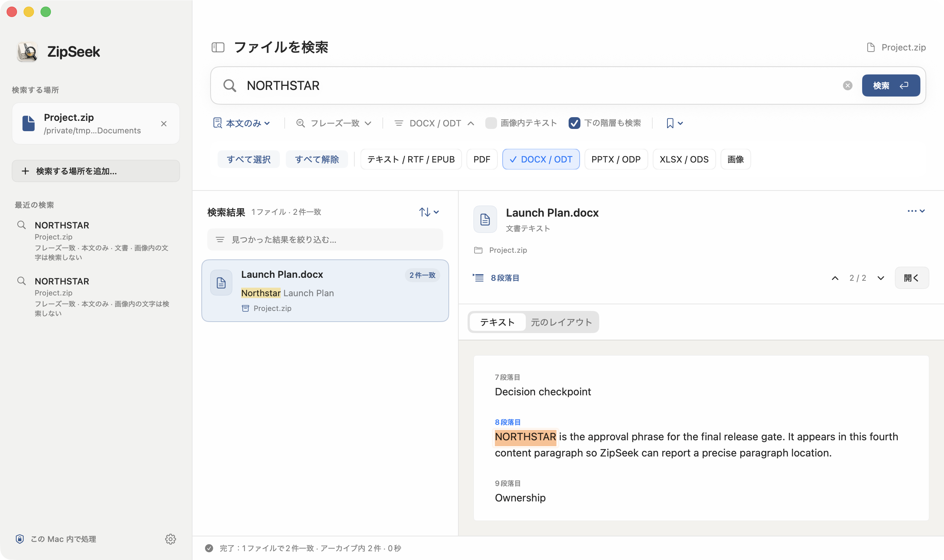Remove Project.zip from search locations
The height and width of the screenshot is (560, 944).
[x=163, y=123]
